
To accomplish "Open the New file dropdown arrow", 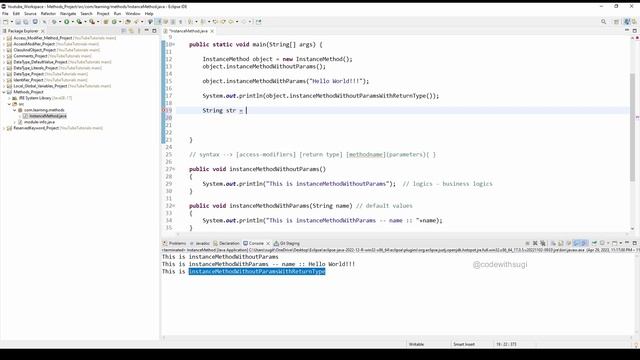I will 12,22.
